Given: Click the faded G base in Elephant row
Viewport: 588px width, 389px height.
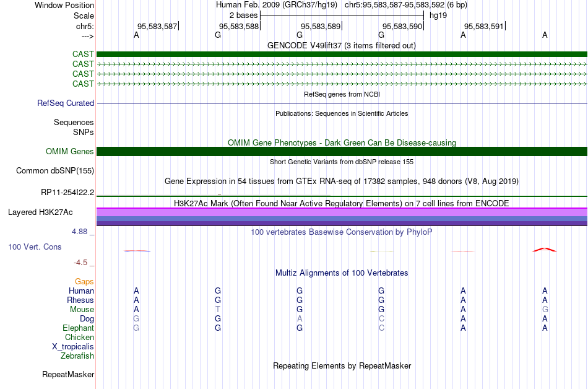Looking at the screenshot, I should tap(136, 328).
